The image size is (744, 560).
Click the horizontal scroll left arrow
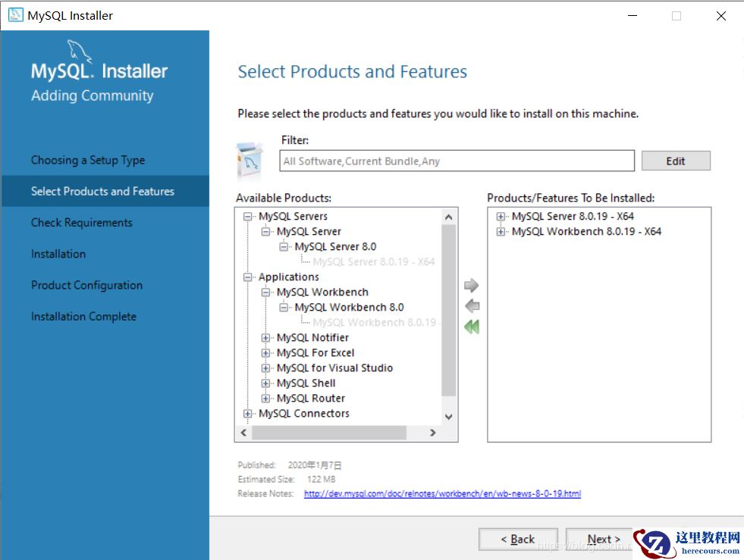click(244, 433)
